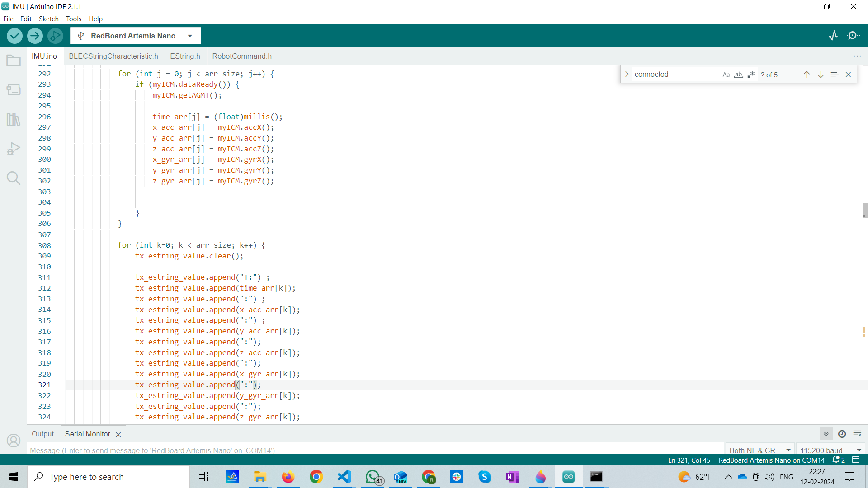This screenshot has width=868, height=488.
Task: Open the File menu
Action: [8, 19]
